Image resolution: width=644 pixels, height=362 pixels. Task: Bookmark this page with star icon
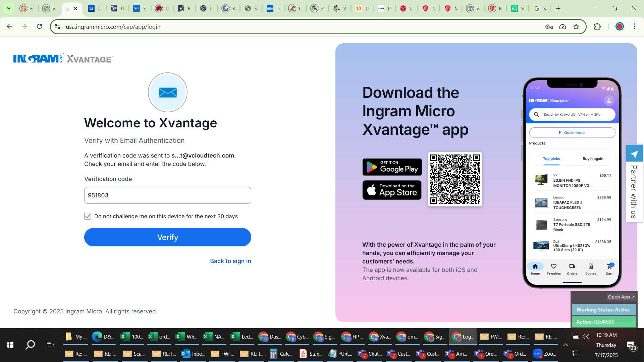pos(576,27)
